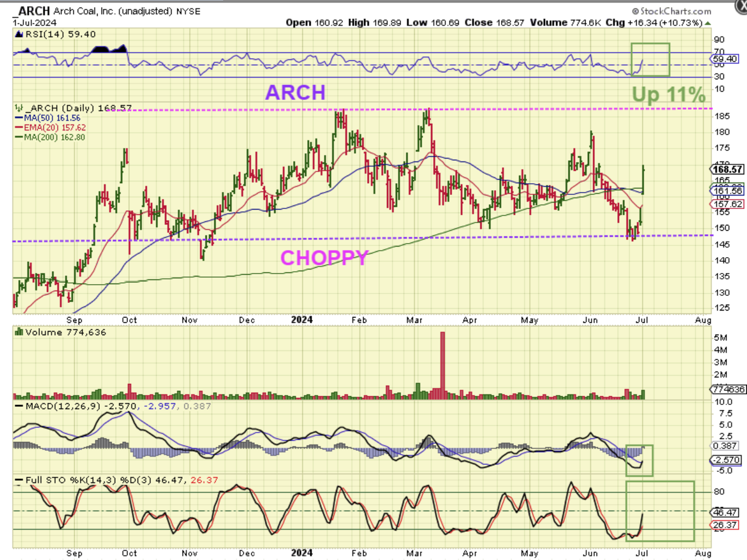Click 'Sep' on the bottom stochastic time axis
This screenshot has width=747, height=560.
[x=75, y=553]
